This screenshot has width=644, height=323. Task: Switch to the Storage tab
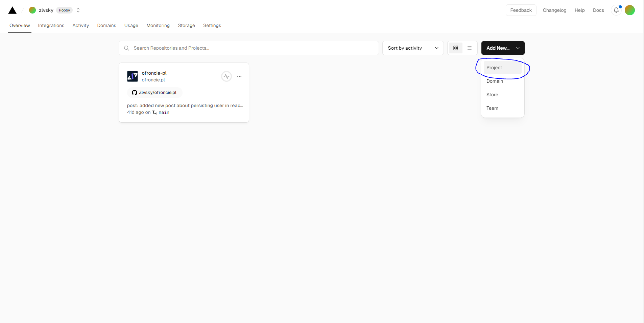coord(186,25)
